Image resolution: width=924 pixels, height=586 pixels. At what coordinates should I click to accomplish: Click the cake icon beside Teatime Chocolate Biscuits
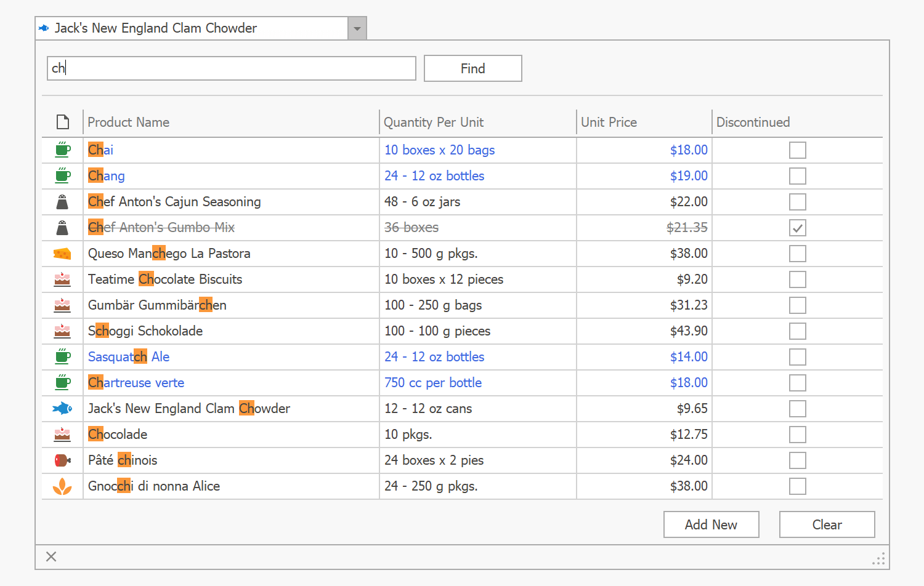(62, 279)
